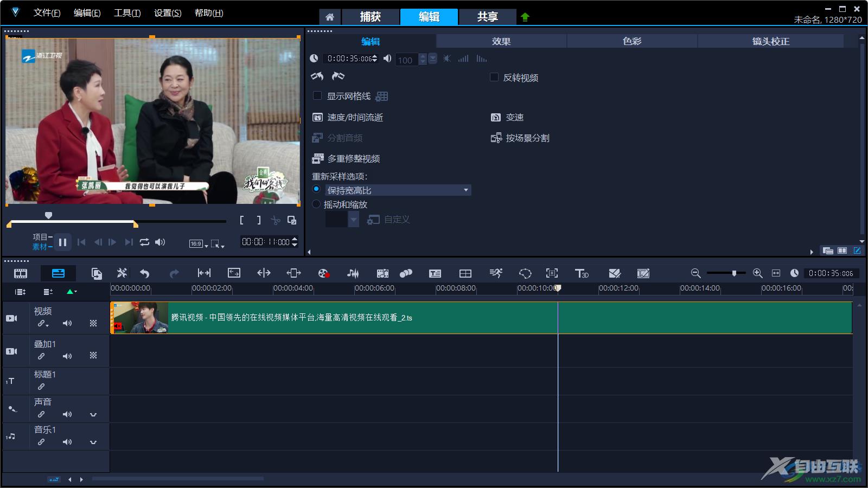The image size is (868, 488).
Task: Click the green upload arrow icon
Action: pyautogui.click(x=525, y=17)
